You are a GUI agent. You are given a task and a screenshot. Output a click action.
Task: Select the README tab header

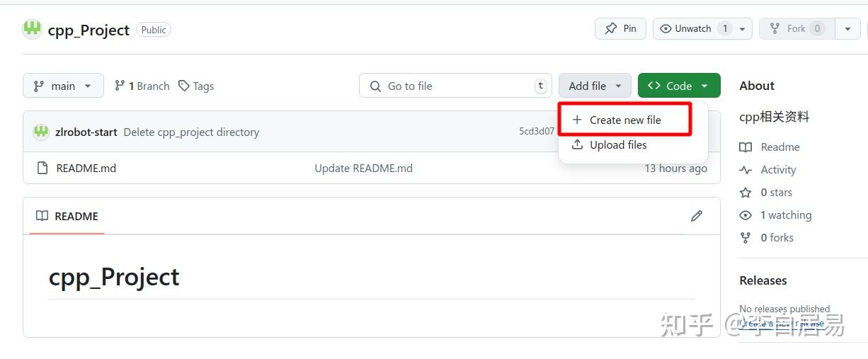[x=67, y=216]
